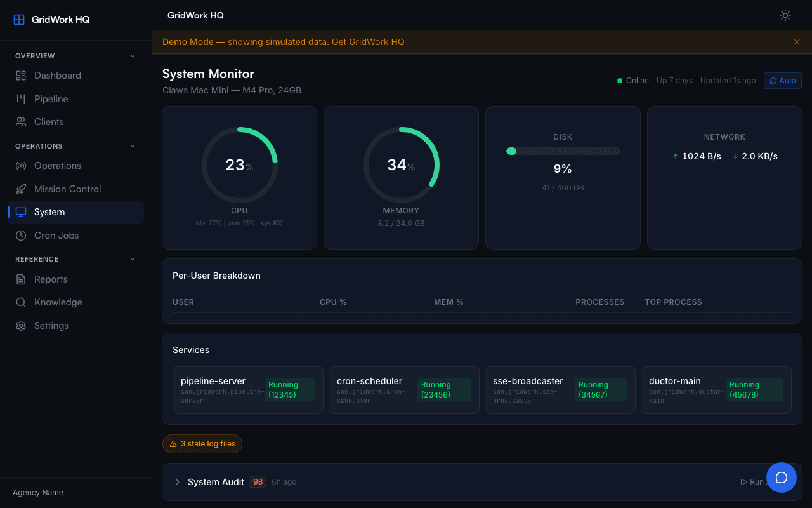Expand the System Audit row

pyautogui.click(x=177, y=482)
